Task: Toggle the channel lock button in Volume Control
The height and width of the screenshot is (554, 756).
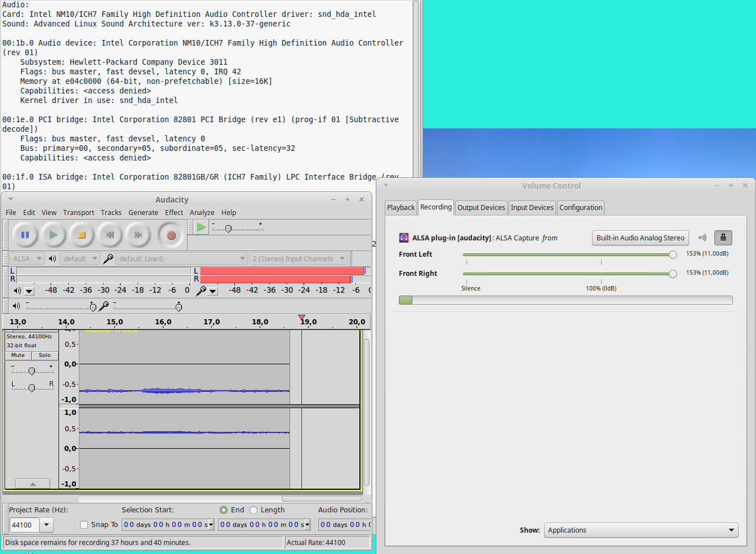Action: [x=723, y=238]
